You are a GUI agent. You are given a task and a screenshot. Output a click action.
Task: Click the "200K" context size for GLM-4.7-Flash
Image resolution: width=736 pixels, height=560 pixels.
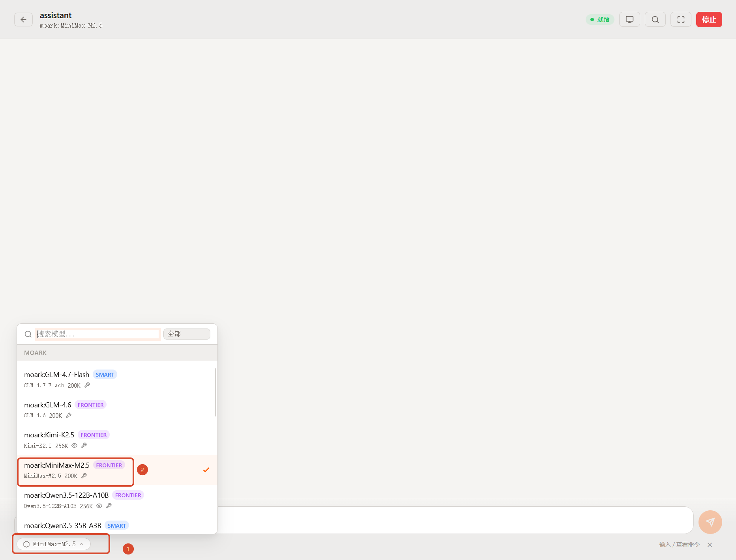tap(74, 386)
